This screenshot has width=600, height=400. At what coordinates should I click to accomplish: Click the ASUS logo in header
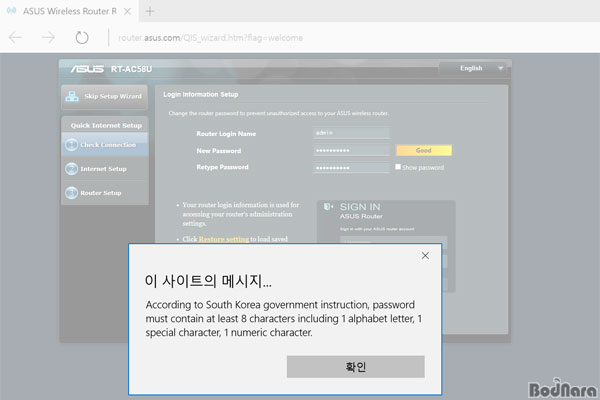click(x=87, y=69)
